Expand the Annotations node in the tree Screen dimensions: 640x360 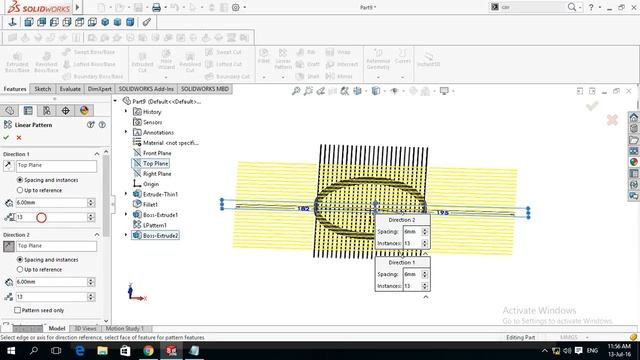tap(126, 132)
